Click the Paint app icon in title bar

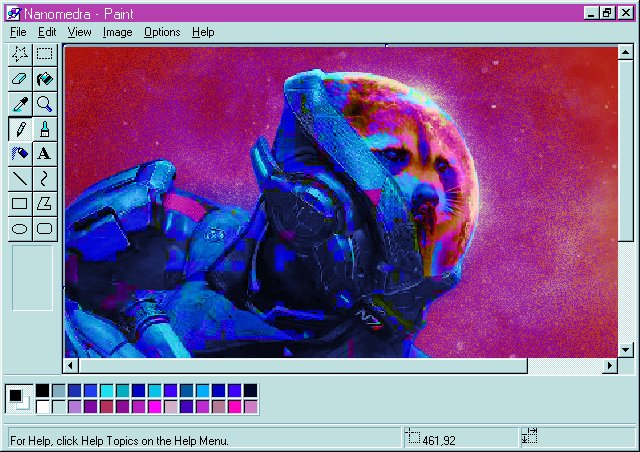click(13, 14)
